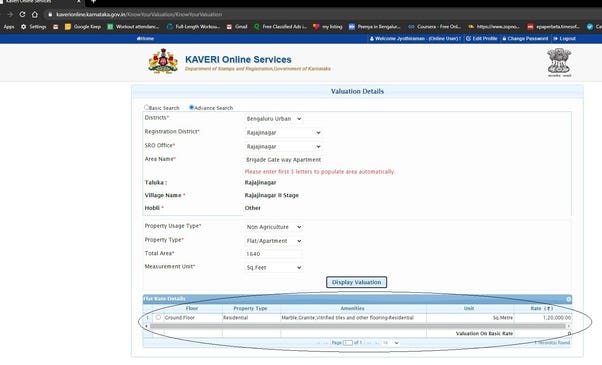Open the Property Usage Type dropdown

274,227
